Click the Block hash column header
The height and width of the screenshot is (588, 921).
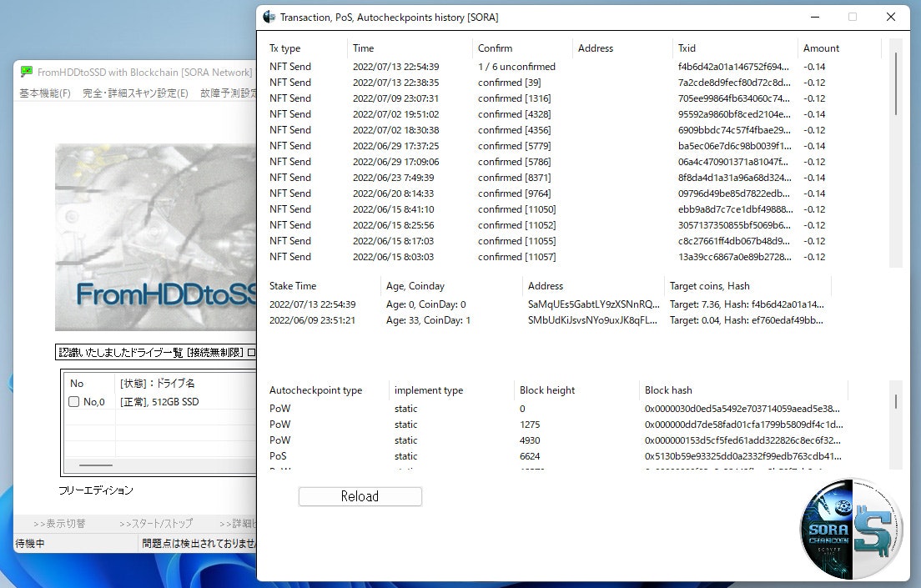(743, 390)
